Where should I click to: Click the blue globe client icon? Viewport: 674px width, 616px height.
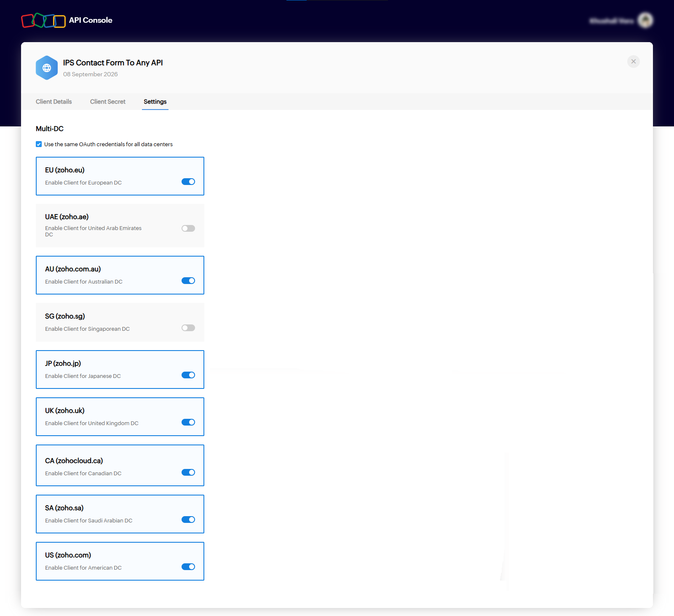(47, 68)
